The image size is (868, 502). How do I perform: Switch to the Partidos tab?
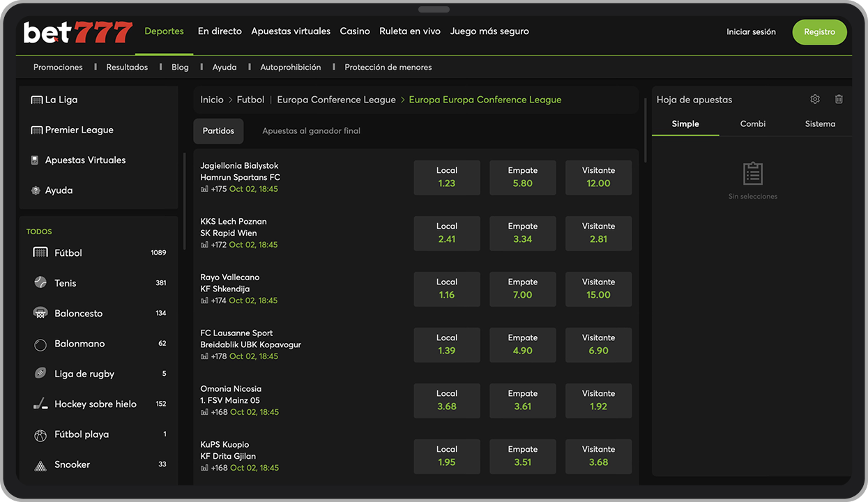click(218, 131)
